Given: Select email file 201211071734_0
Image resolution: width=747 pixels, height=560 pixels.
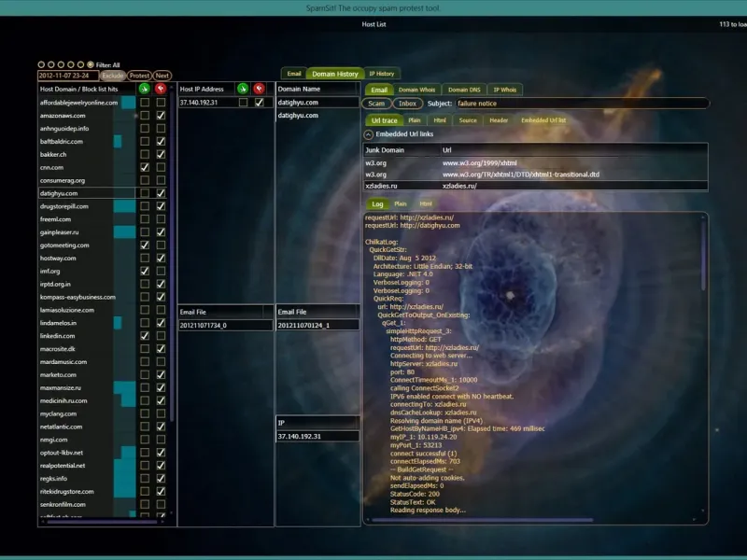Looking at the screenshot, I should pyautogui.click(x=225, y=325).
